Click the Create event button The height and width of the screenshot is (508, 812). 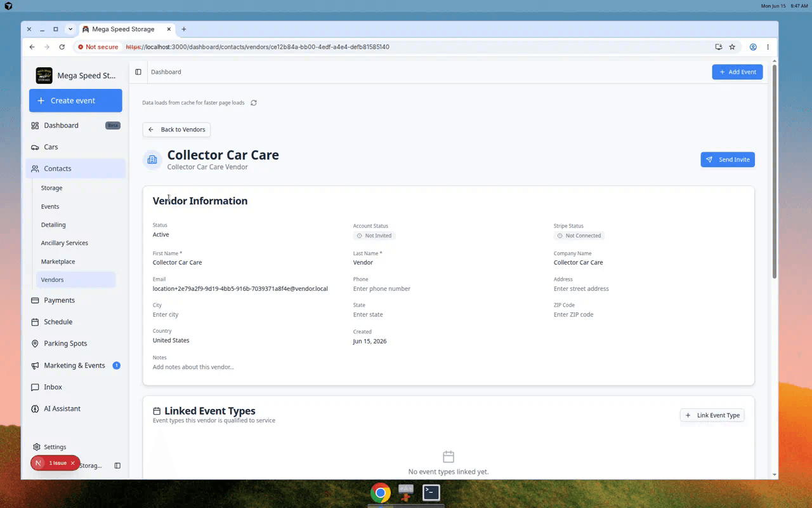coord(75,101)
